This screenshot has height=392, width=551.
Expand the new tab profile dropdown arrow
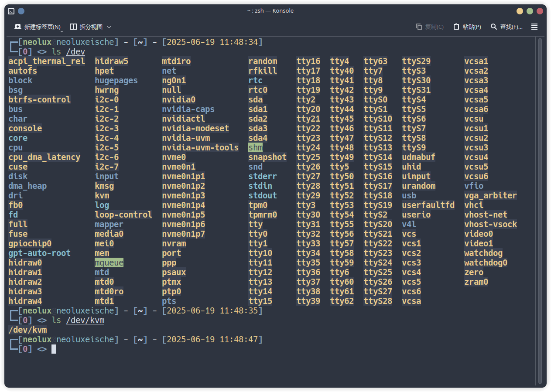click(62, 31)
